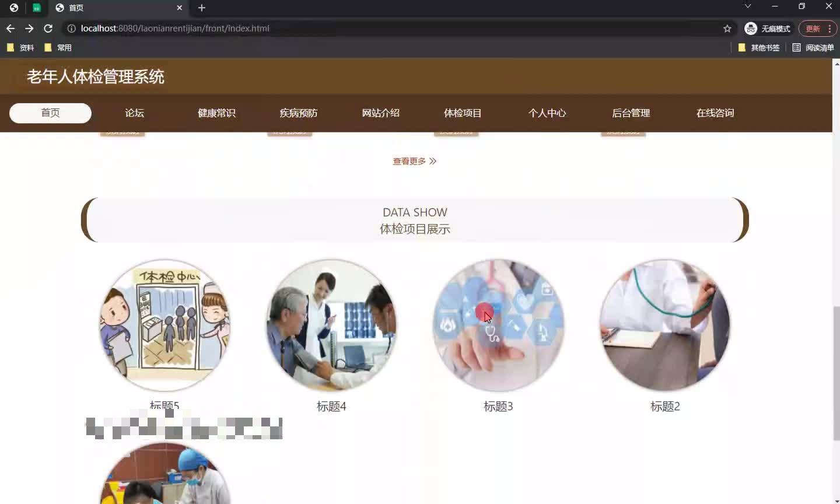Open the browser menu three-dots icon

coord(829,29)
